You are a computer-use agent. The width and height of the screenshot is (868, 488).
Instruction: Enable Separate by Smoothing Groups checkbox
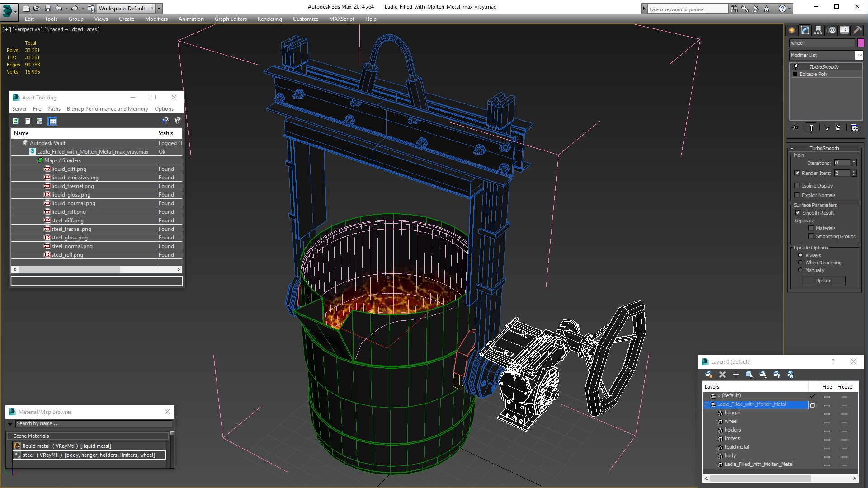[x=811, y=236]
